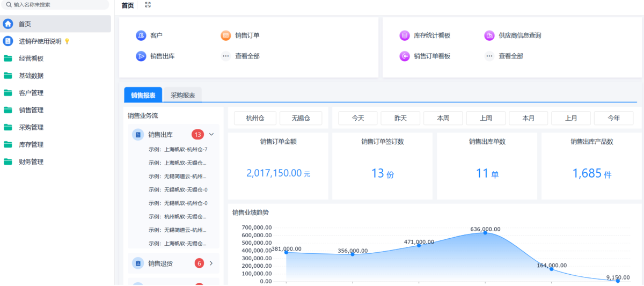
Task: Click 查看全部 dots icon below 供应商信息查询
Action: pyautogui.click(x=489, y=56)
